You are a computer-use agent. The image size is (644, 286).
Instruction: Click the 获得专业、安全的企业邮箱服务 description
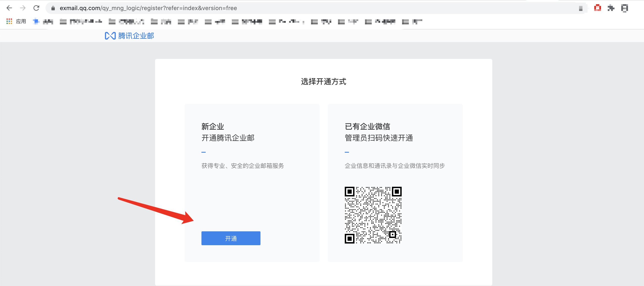[x=243, y=166]
